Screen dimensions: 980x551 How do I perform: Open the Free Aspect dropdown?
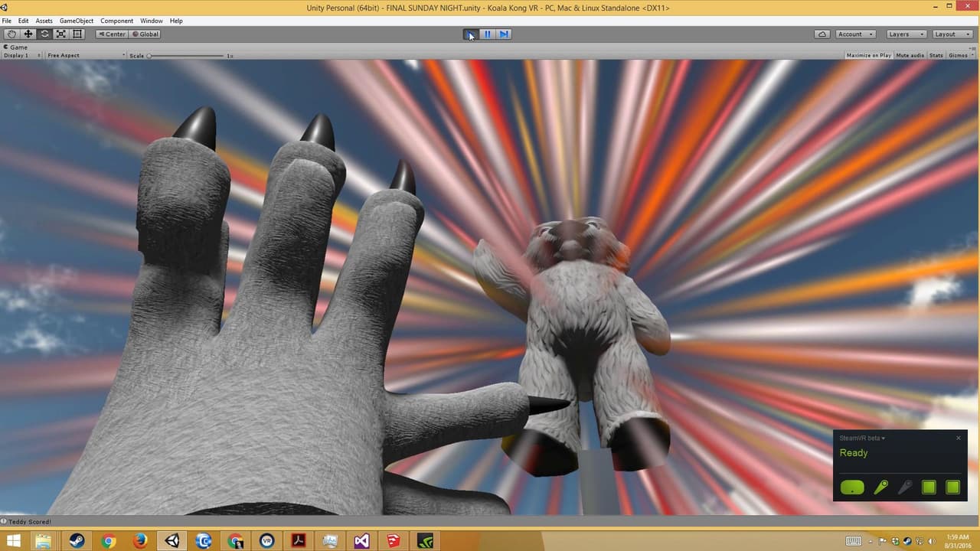[85, 56]
